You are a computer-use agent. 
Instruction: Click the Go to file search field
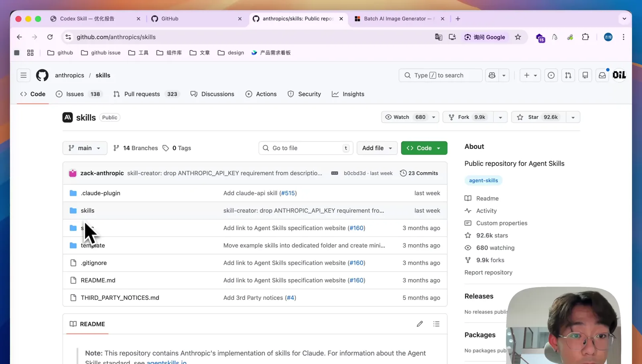306,148
